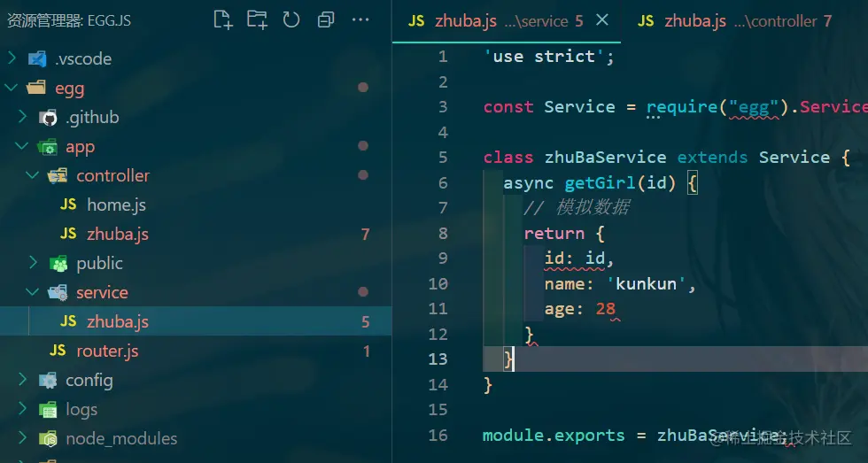868x463 pixels.
Task: Click the 资源管理器: EGG.JS explorer title
Action: click(69, 21)
